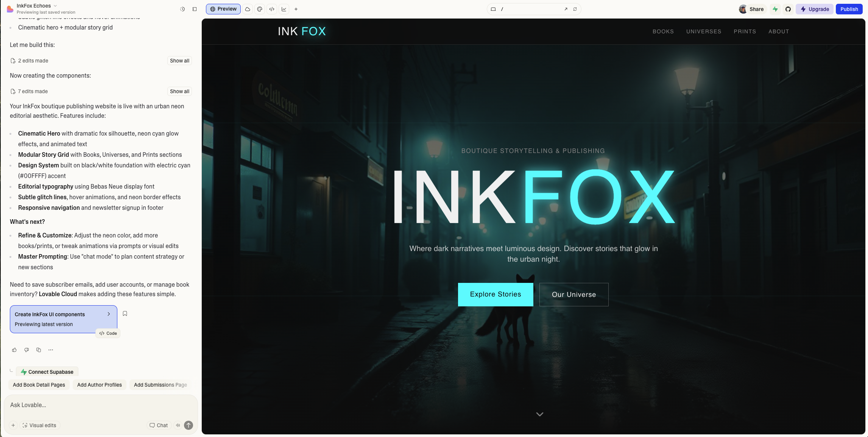Toggle Chat mode in prompt box
This screenshot has width=868, height=437.
[159, 425]
